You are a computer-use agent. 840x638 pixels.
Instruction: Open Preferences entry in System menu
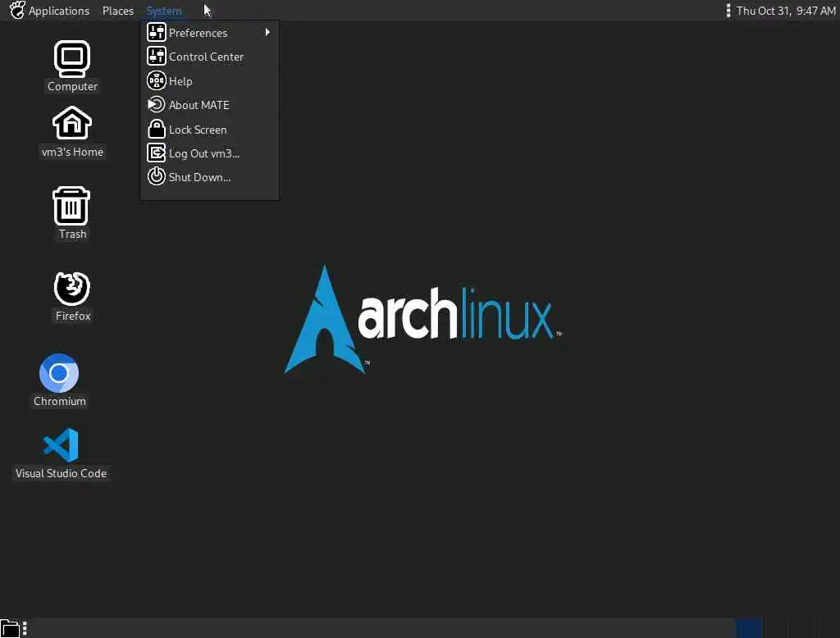point(209,33)
